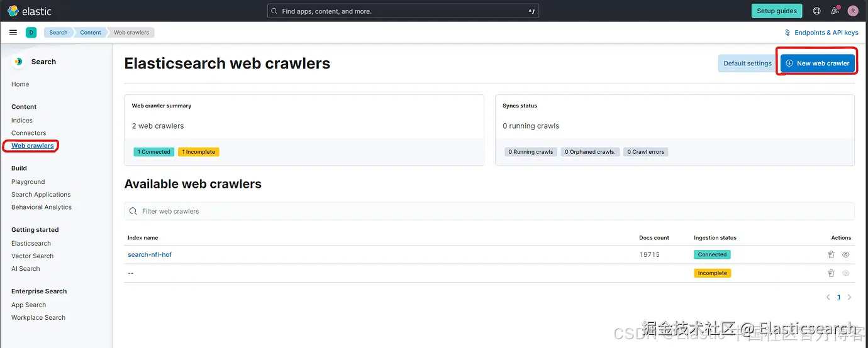Open Workplace Search in sidebar
The height and width of the screenshot is (348, 868).
pyautogui.click(x=38, y=318)
